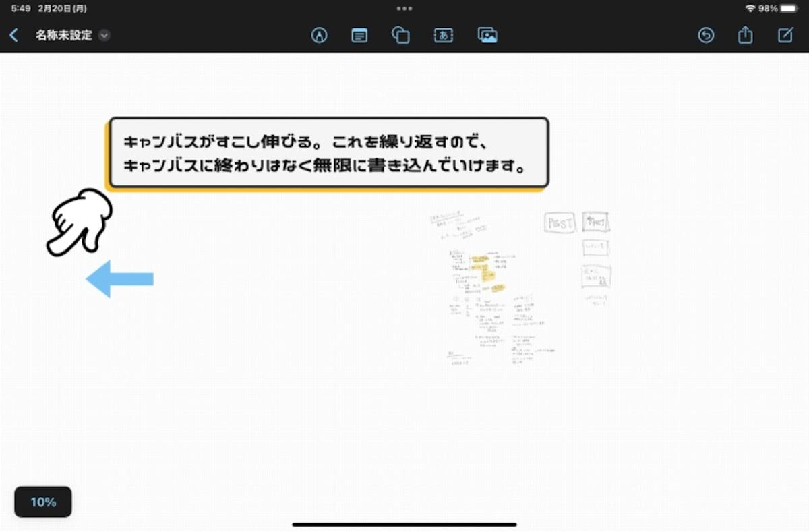Open the 名称未設定 board title menu

(72, 36)
